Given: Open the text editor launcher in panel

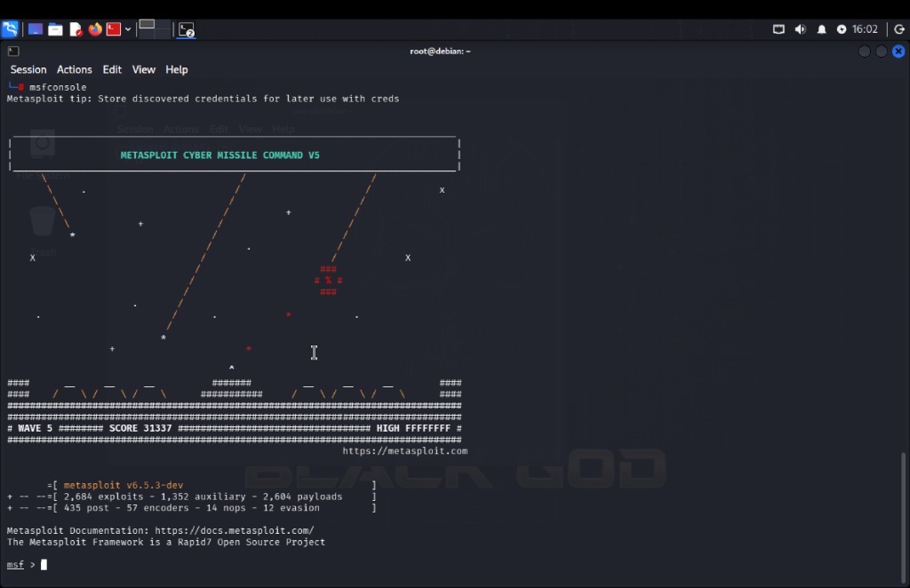Looking at the screenshot, I should tap(76, 29).
